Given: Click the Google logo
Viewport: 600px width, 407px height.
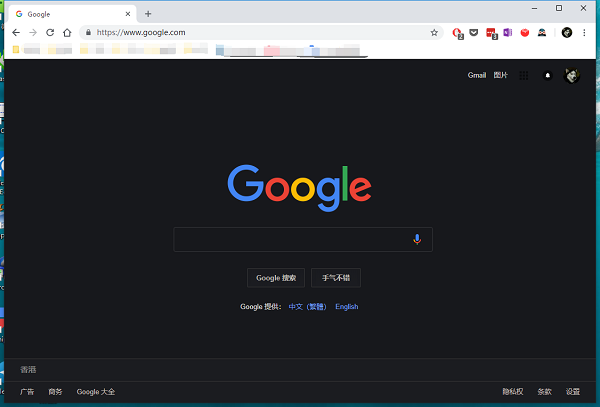Looking at the screenshot, I should [x=299, y=188].
